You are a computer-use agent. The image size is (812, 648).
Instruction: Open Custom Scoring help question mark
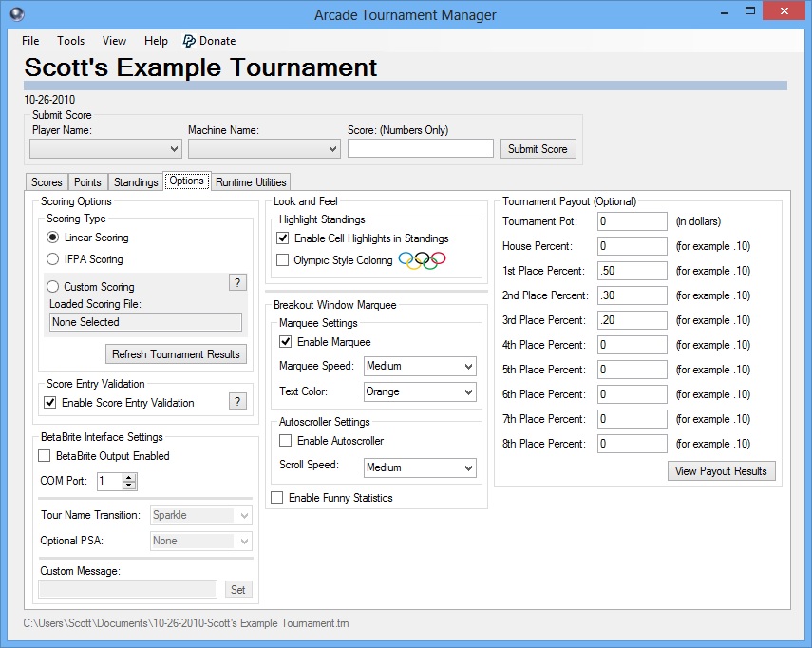pyautogui.click(x=237, y=283)
